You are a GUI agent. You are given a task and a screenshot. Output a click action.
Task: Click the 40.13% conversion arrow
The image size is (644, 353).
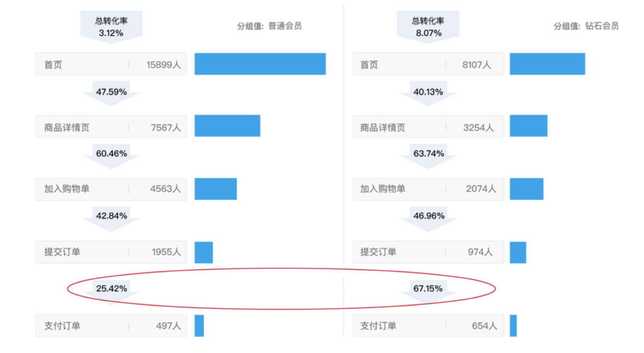[428, 93]
